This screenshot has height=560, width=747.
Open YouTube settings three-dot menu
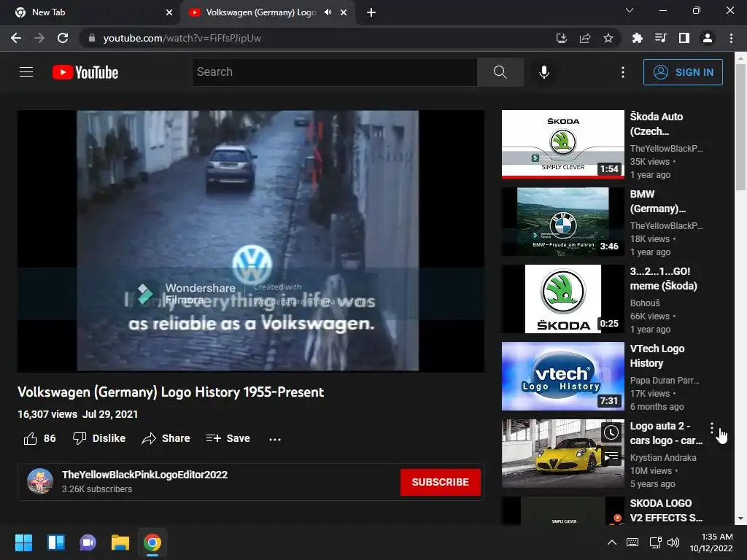(x=623, y=72)
